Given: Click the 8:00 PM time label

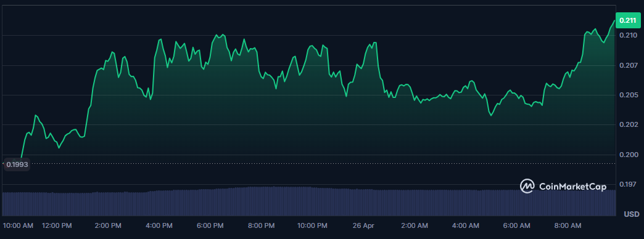Looking at the screenshot, I should tap(261, 226).
